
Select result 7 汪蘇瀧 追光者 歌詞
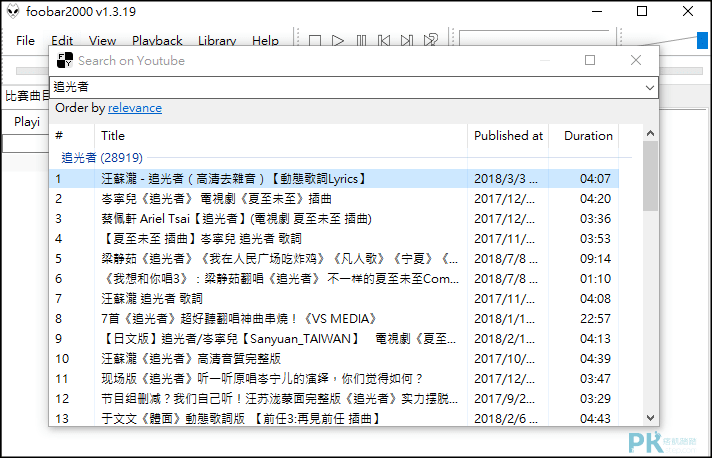click(334, 299)
